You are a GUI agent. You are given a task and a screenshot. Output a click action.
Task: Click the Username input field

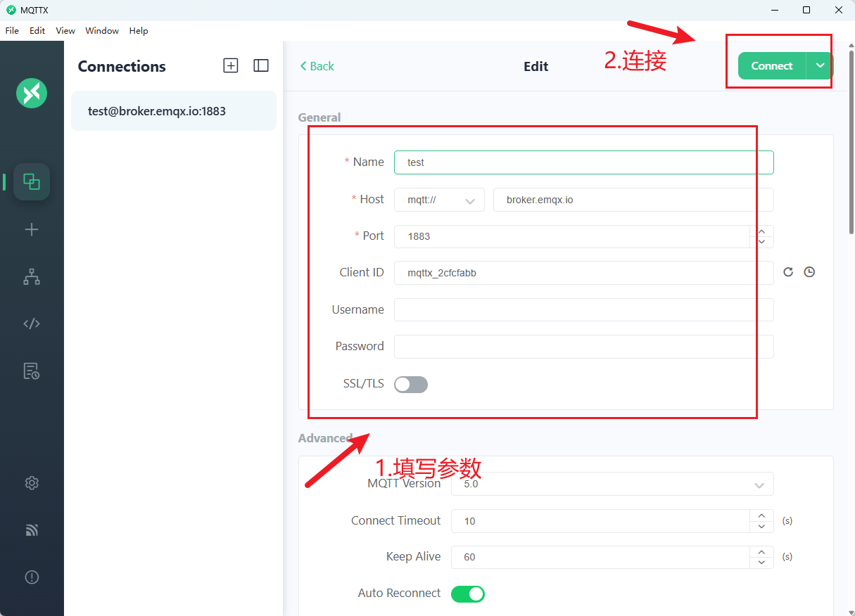584,310
